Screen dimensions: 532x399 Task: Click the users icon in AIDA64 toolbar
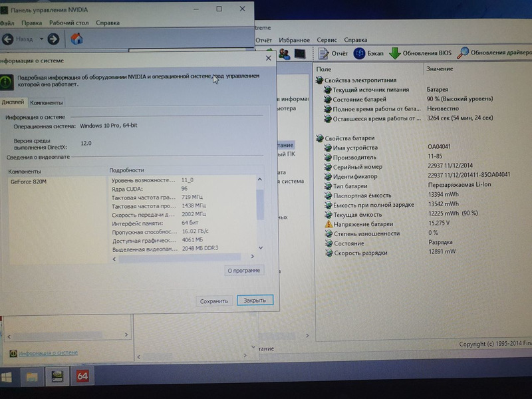coord(285,54)
